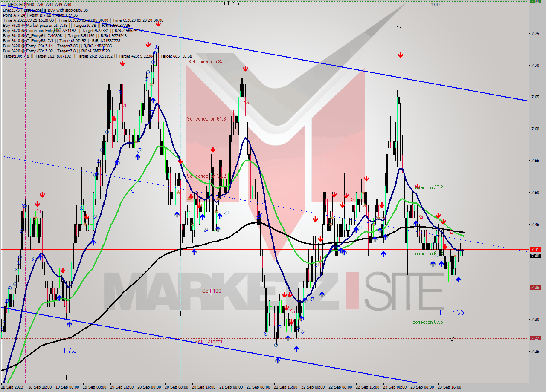Select '23 Sep 08:00' on the time axis

[422, 387]
